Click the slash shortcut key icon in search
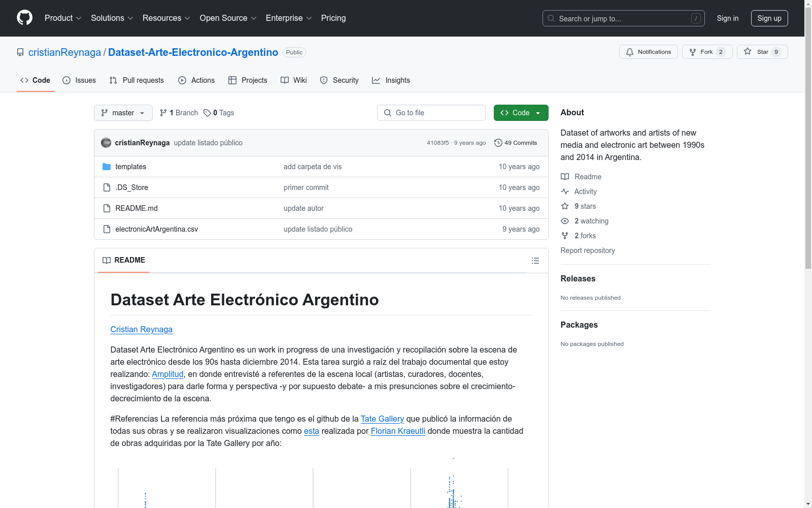 click(x=696, y=18)
